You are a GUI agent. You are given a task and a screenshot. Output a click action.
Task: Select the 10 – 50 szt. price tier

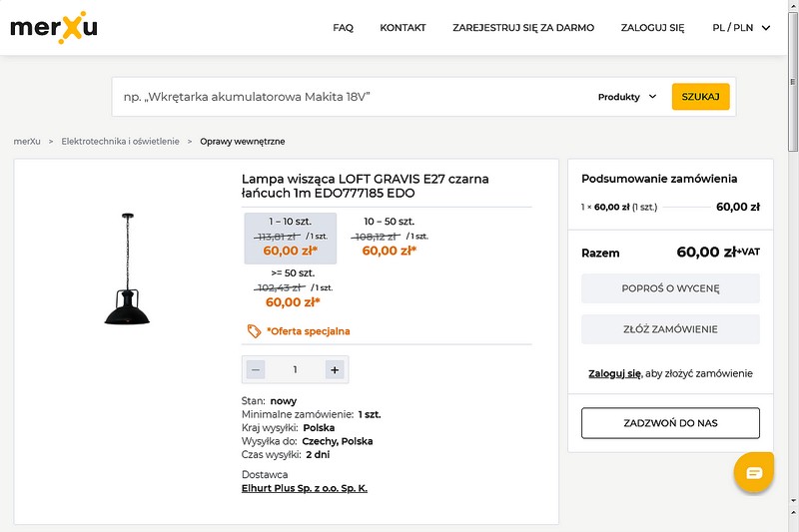(390, 238)
